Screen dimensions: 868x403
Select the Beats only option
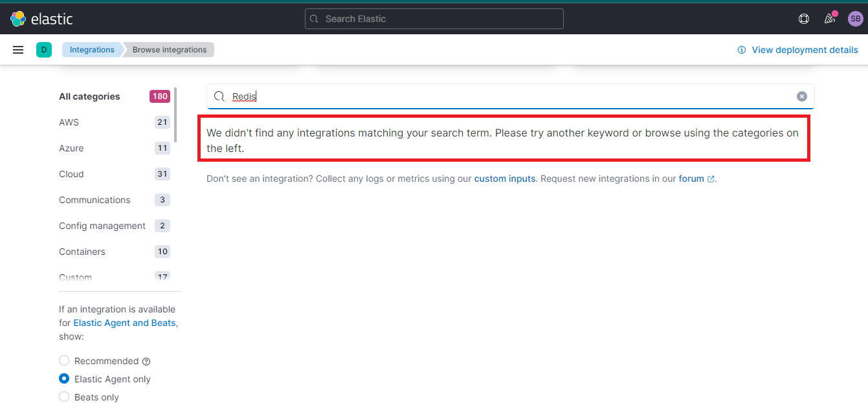point(64,397)
